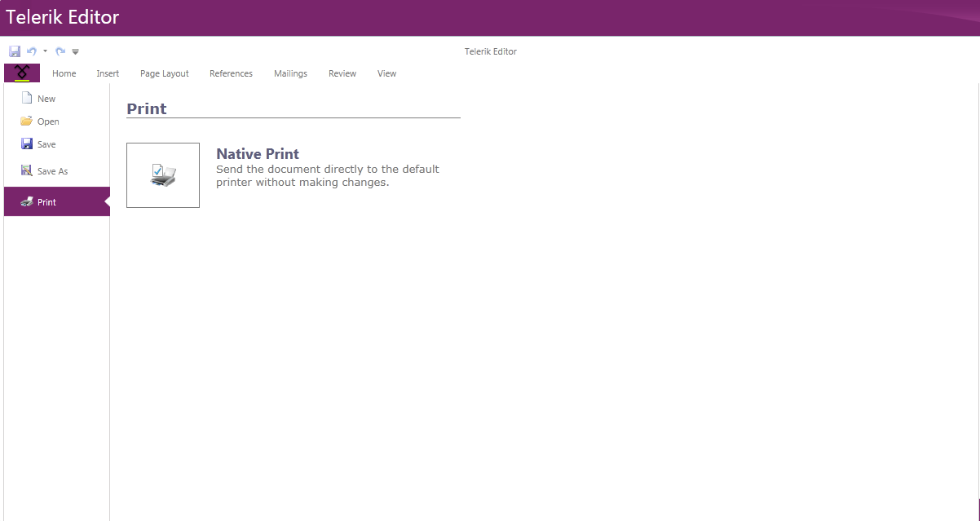Select the Page Layout tab
This screenshot has width=980, height=521.
coord(165,73)
